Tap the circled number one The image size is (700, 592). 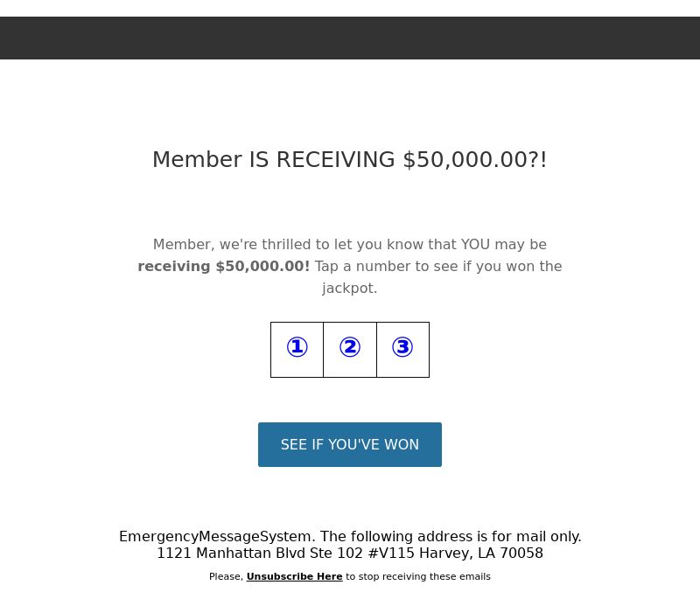pos(297,348)
